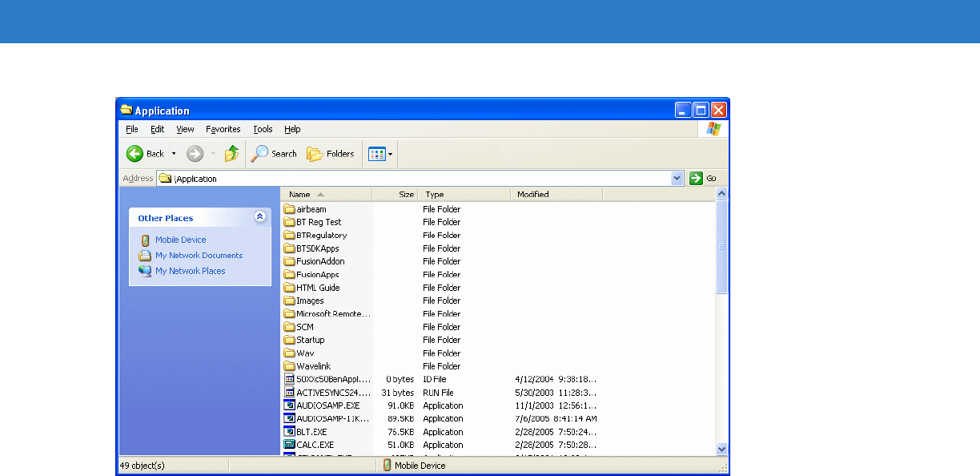The height and width of the screenshot is (476, 980).
Task: Select the Wavelink folder icon
Action: [x=290, y=366]
